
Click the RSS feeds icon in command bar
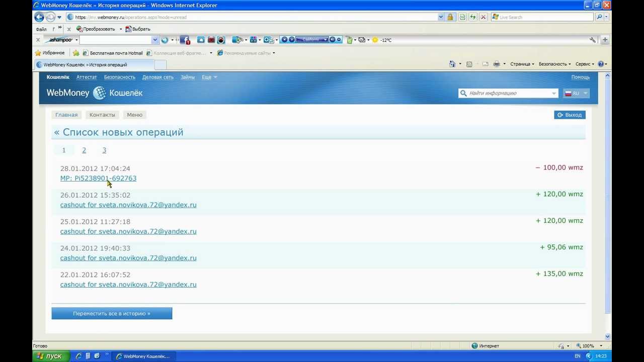(469, 64)
